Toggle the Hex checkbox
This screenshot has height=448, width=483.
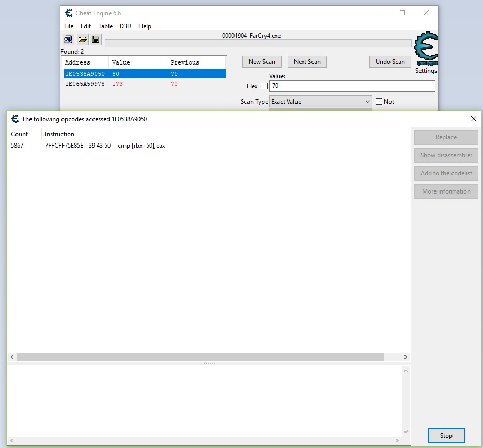[264, 86]
